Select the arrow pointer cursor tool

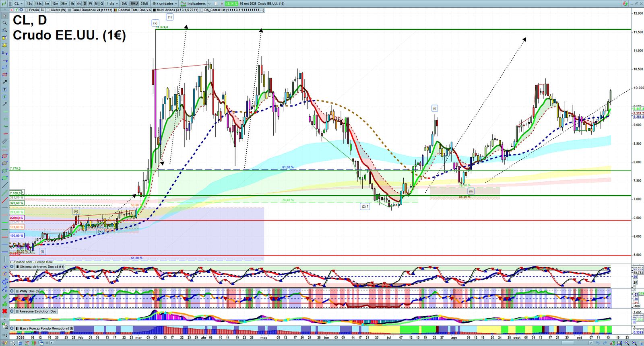coord(4,16)
